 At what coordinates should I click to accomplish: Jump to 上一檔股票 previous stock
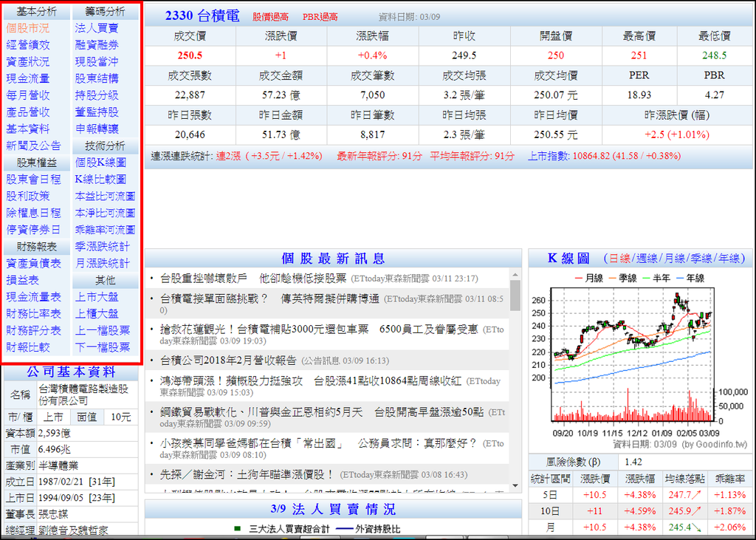click(x=102, y=331)
